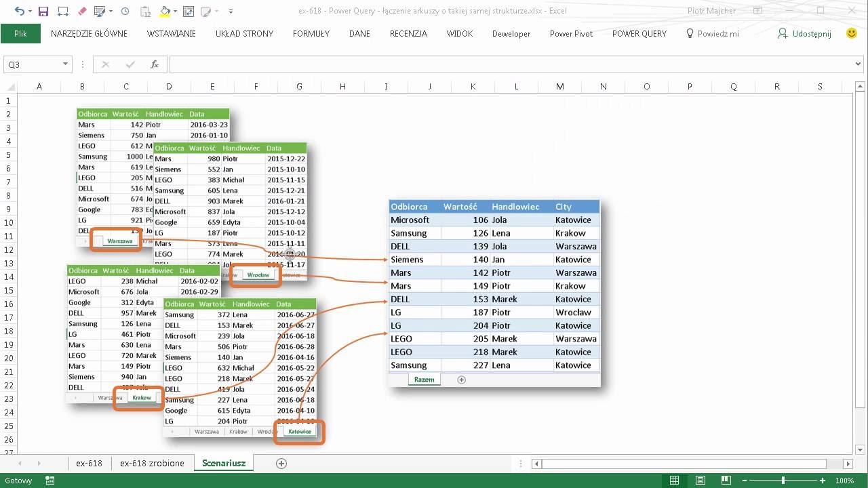Open the UKŁAD STRONY ribbon tab

(244, 33)
